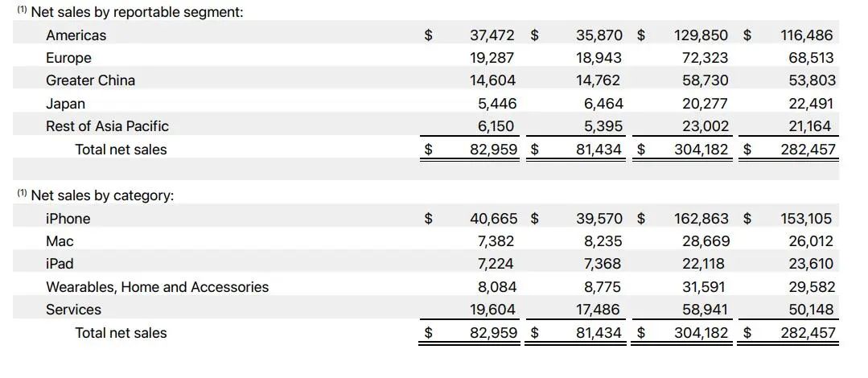Select the Wearables value 29,582

(808, 287)
